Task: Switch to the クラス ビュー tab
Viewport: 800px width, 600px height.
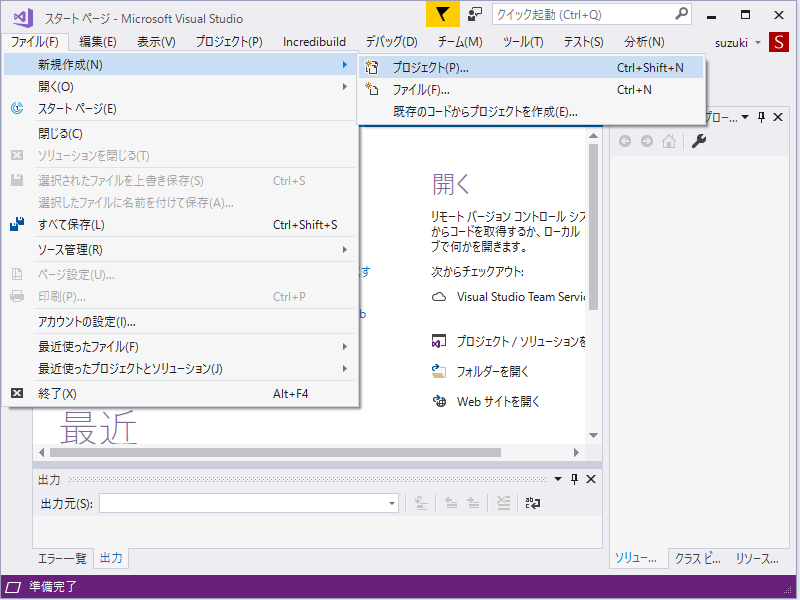Action: [x=697, y=558]
